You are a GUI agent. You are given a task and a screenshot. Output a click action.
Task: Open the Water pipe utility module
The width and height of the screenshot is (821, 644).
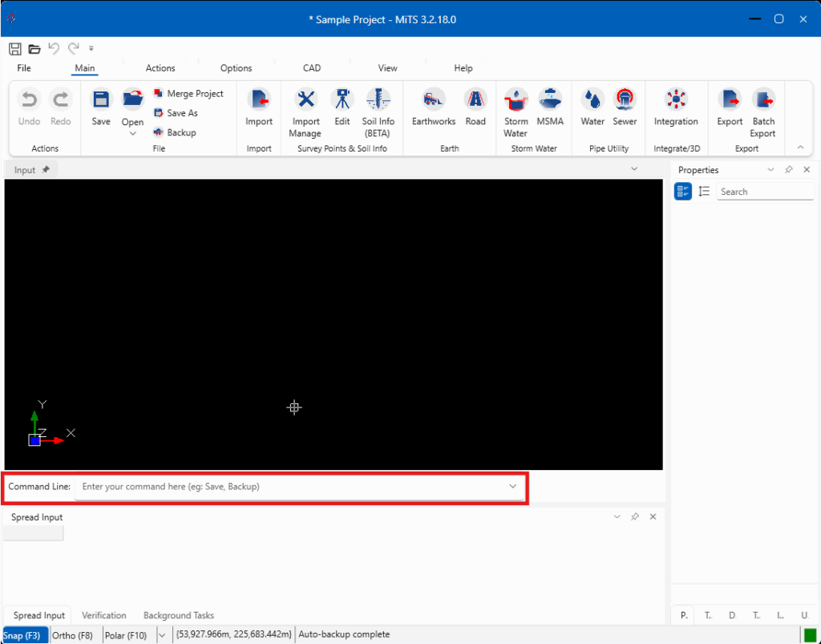592,107
